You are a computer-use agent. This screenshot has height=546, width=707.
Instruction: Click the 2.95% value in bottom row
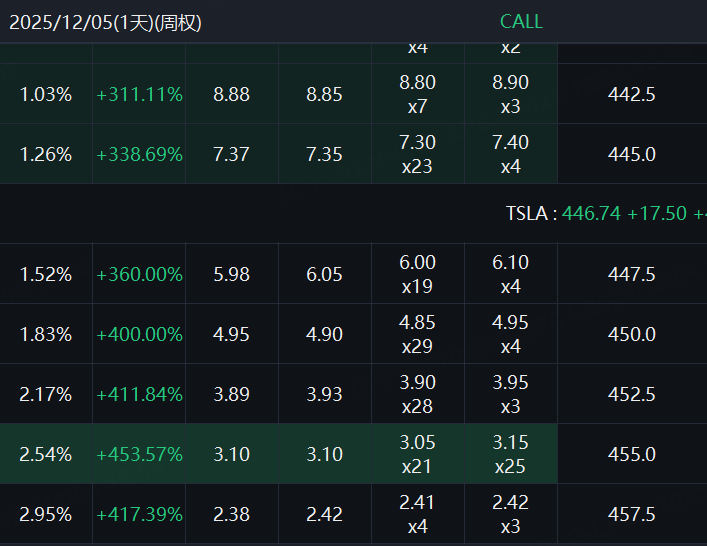coord(46,514)
